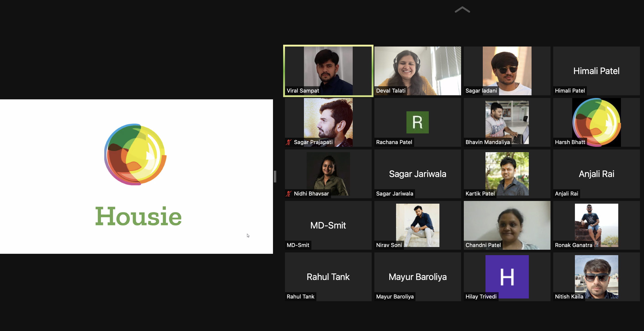The height and width of the screenshot is (331, 644).
Task: Select Deval Talati's video tile
Action: pyautogui.click(x=418, y=71)
